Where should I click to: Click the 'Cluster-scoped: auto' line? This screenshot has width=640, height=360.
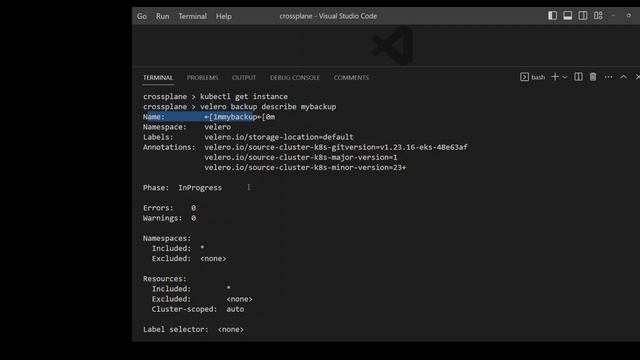(198, 309)
